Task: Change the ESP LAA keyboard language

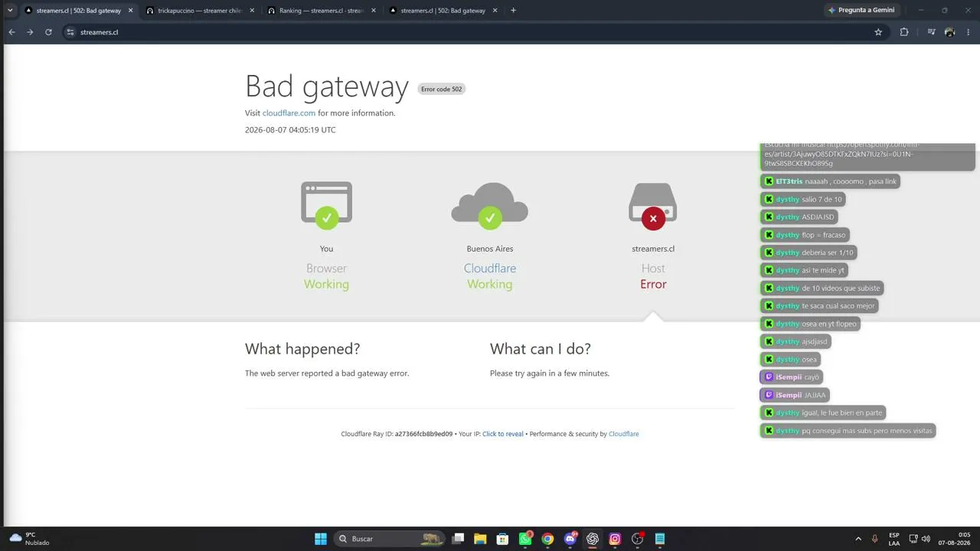Action: (894, 539)
